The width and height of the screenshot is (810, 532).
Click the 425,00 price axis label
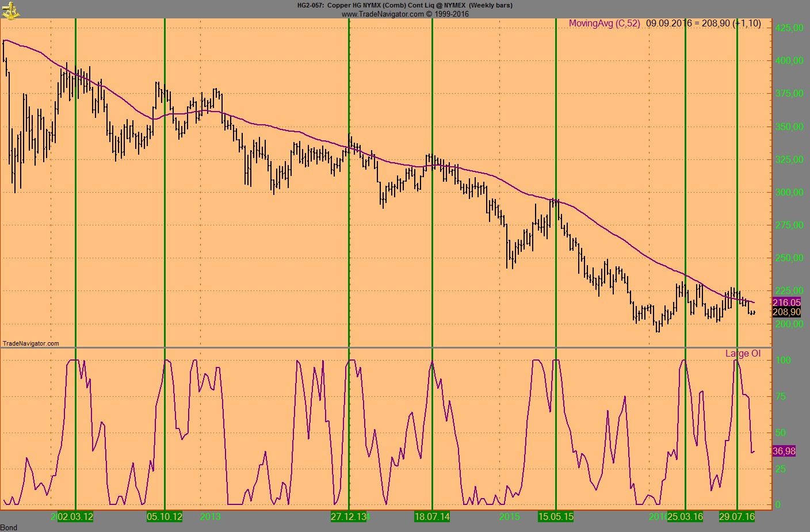tap(789, 28)
